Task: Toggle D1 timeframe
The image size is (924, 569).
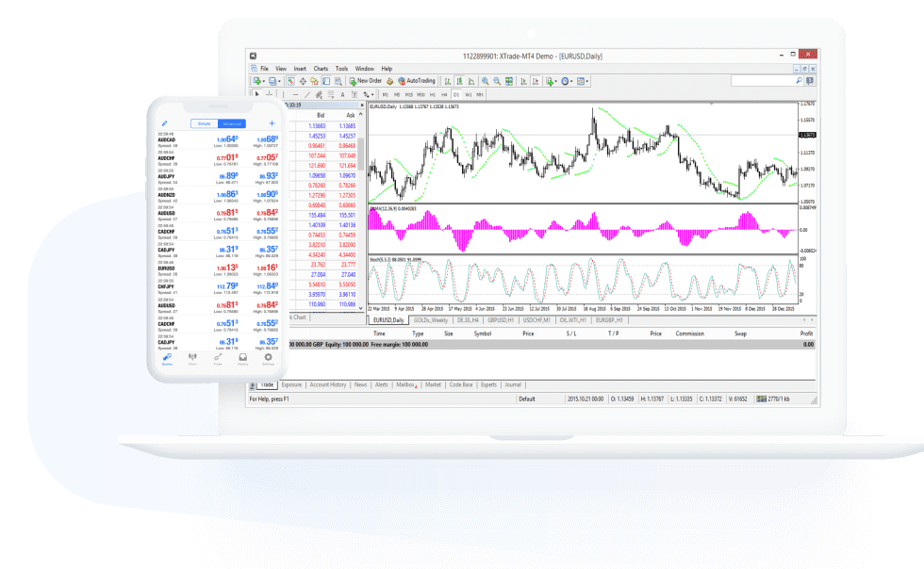Action: tap(456, 94)
